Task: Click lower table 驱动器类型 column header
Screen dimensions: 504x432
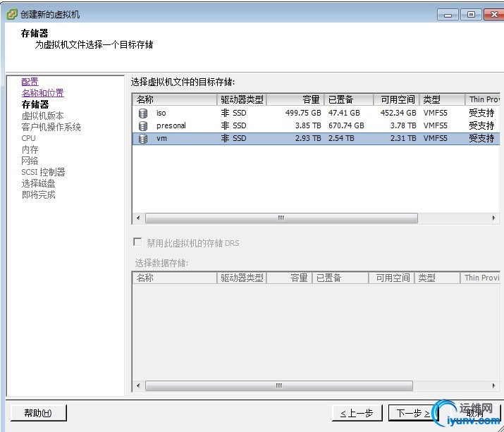Action: pyautogui.click(x=242, y=278)
